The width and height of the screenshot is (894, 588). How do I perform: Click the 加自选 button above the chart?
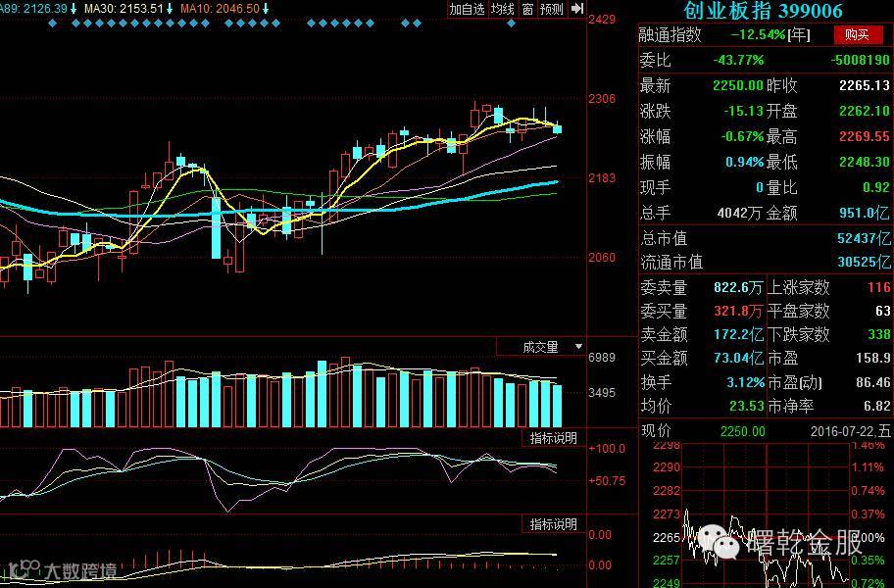click(x=467, y=9)
